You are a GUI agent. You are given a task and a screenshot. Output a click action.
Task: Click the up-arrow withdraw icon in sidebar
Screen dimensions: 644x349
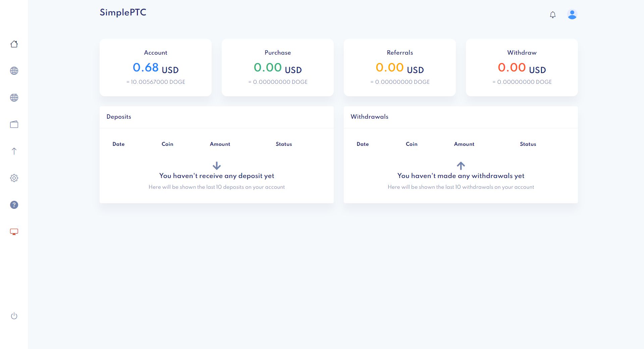point(14,151)
